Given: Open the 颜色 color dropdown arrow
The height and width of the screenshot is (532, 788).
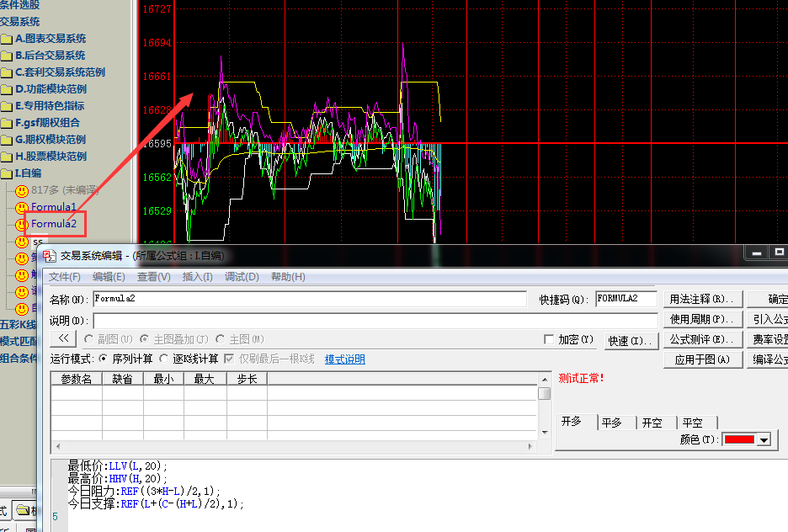Looking at the screenshot, I should 764,439.
